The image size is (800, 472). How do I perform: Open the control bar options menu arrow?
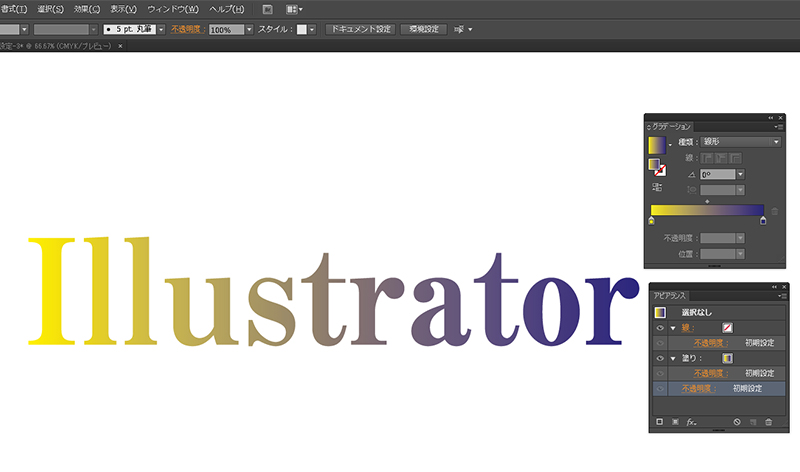tap(470, 30)
